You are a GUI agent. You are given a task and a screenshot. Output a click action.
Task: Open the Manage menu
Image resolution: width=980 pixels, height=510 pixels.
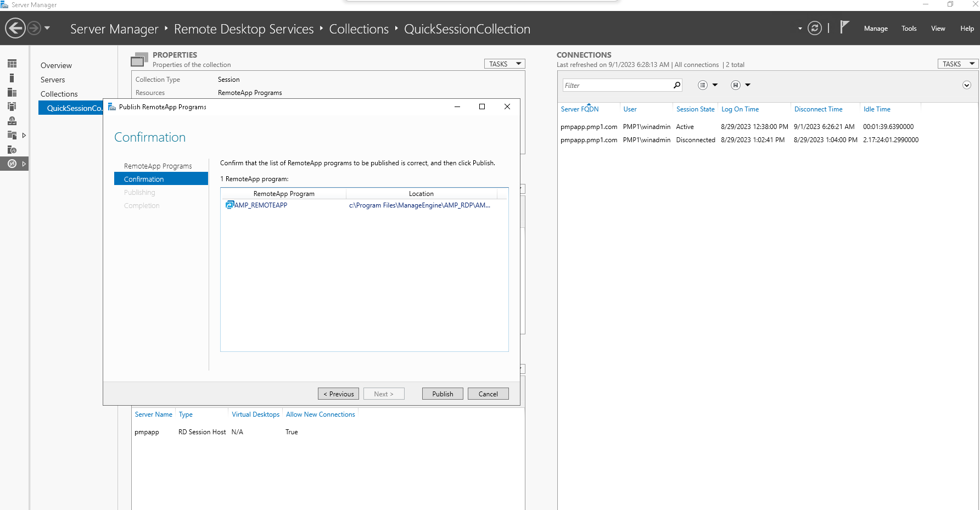point(876,29)
